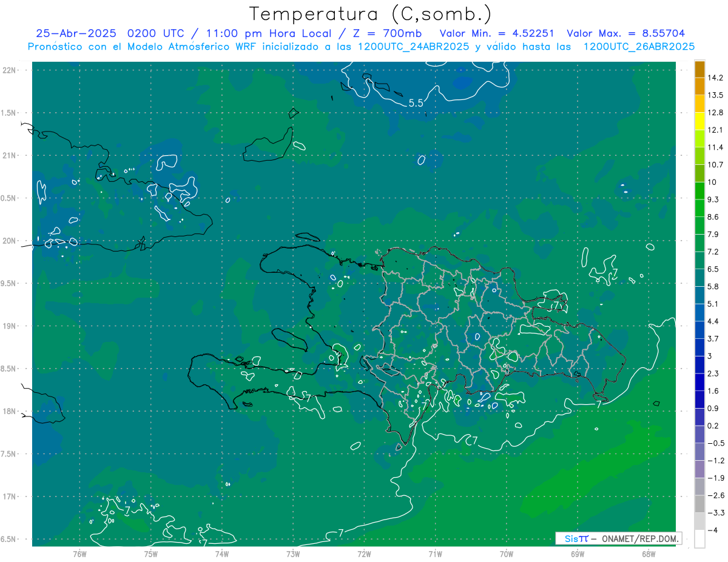The height and width of the screenshot is (562, 728).
Task: Click 'Valor Min. = 4.52251' readout
Action: [x=496, y=33]
